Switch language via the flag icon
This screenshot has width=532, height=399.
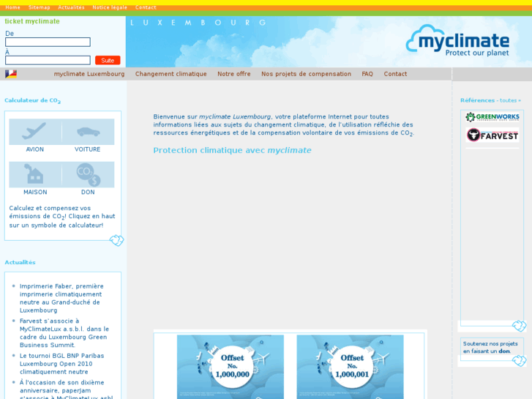pos(11,74)
